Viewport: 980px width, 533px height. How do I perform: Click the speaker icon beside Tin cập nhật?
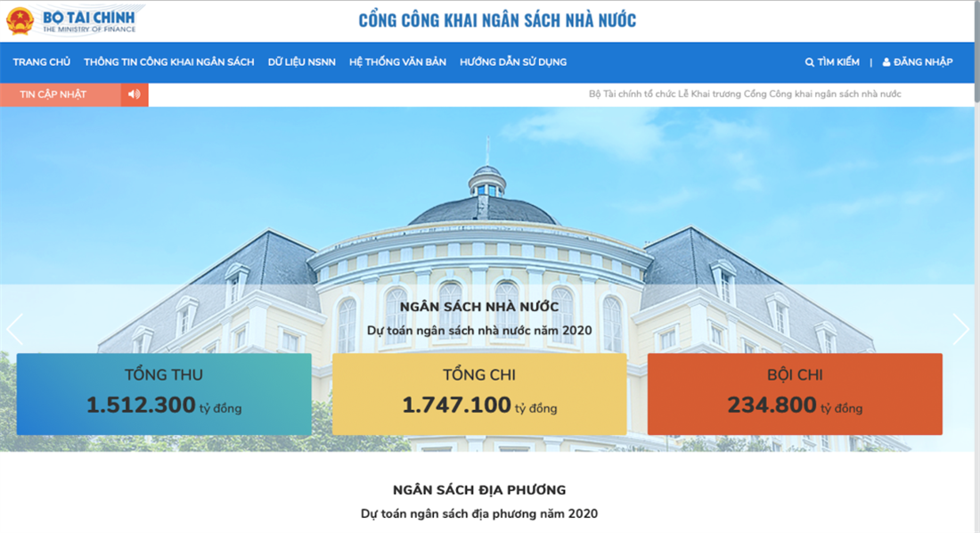(135, 94)
